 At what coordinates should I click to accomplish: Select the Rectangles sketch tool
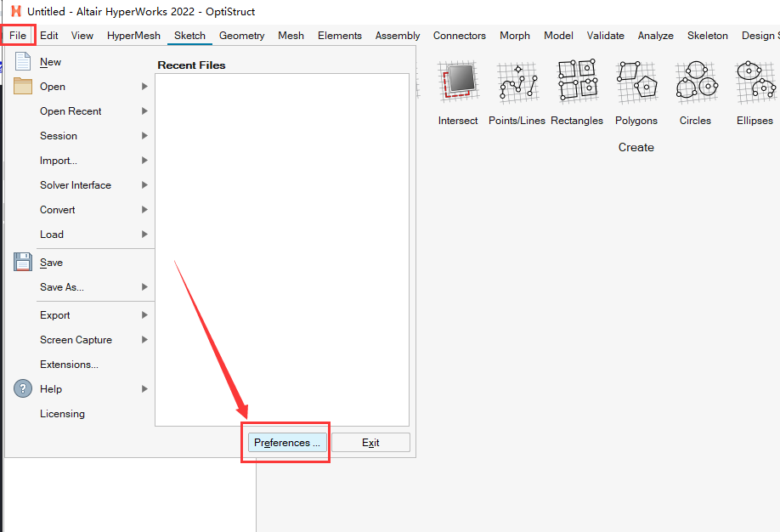pyautogui.click(x=577, y=82)
